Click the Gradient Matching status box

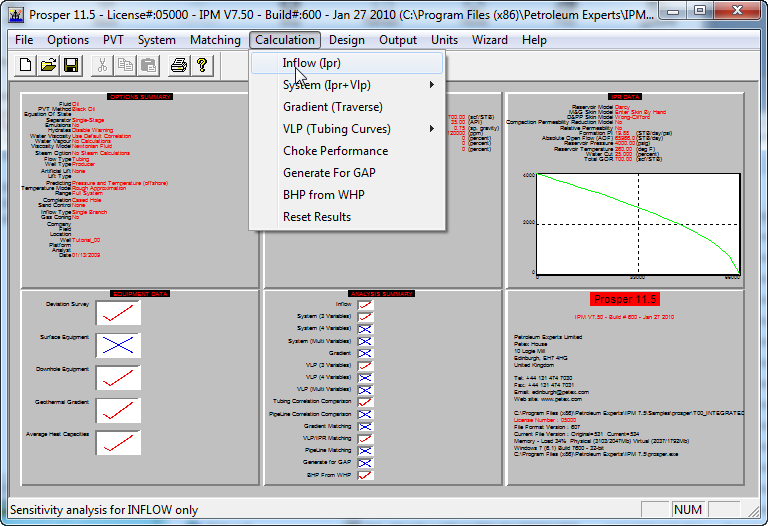click(365, 427)
